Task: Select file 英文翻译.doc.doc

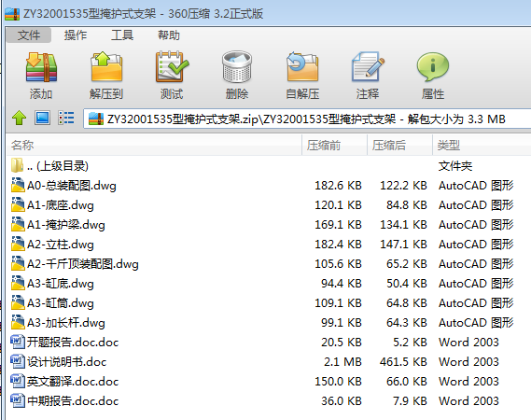Action: (x=269, y=382)
